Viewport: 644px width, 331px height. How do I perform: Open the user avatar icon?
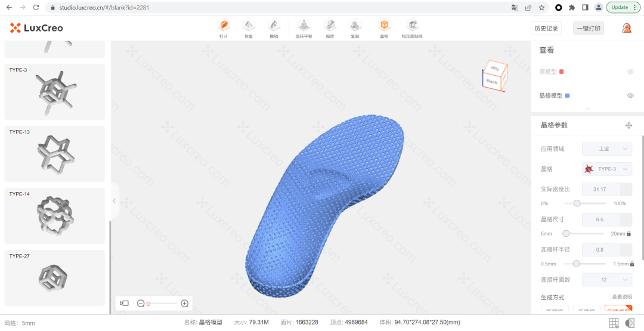point(626,28)
